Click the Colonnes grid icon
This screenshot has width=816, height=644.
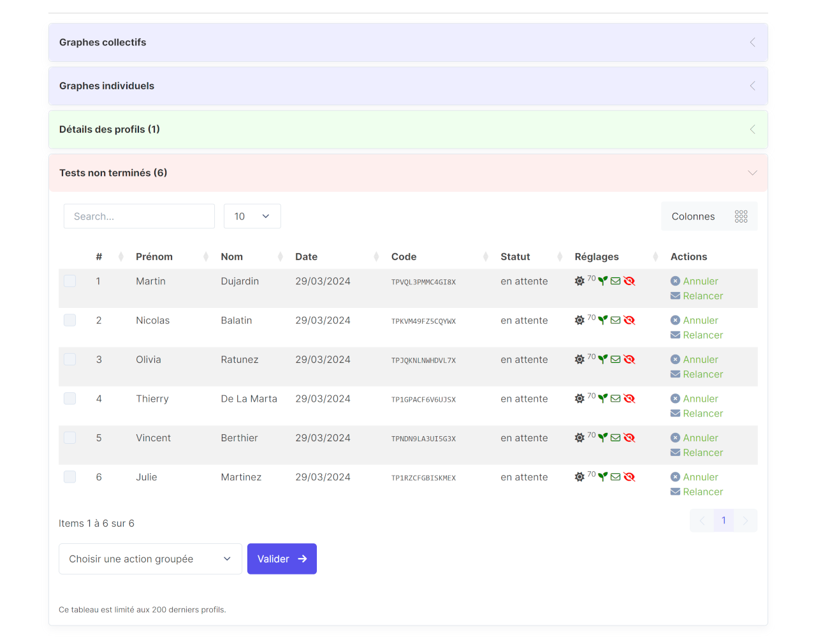click(x=741, y=217)
